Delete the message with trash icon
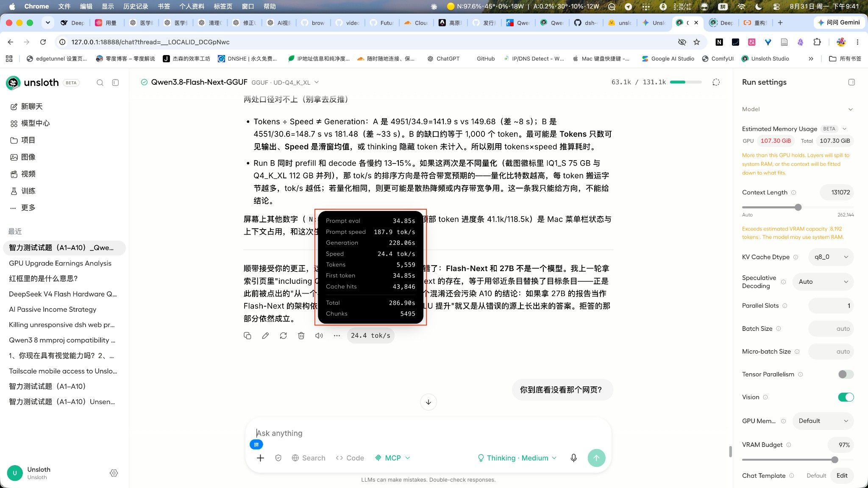 (x=301, y=335)
